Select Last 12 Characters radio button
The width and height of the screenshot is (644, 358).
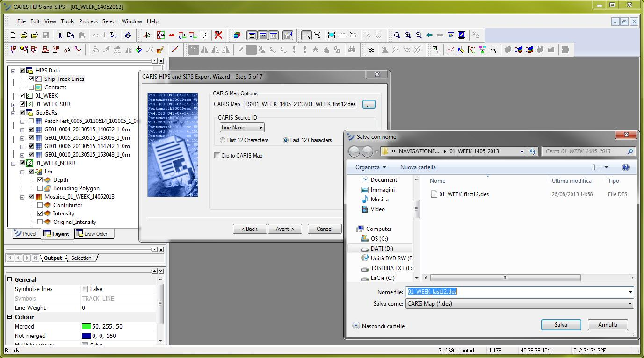(x=286, y=140)
